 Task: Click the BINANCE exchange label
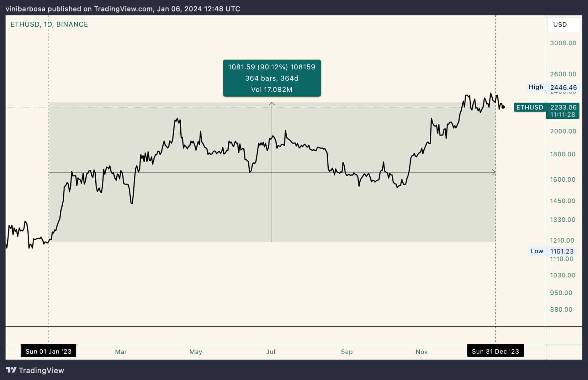[x=72, y=24]
